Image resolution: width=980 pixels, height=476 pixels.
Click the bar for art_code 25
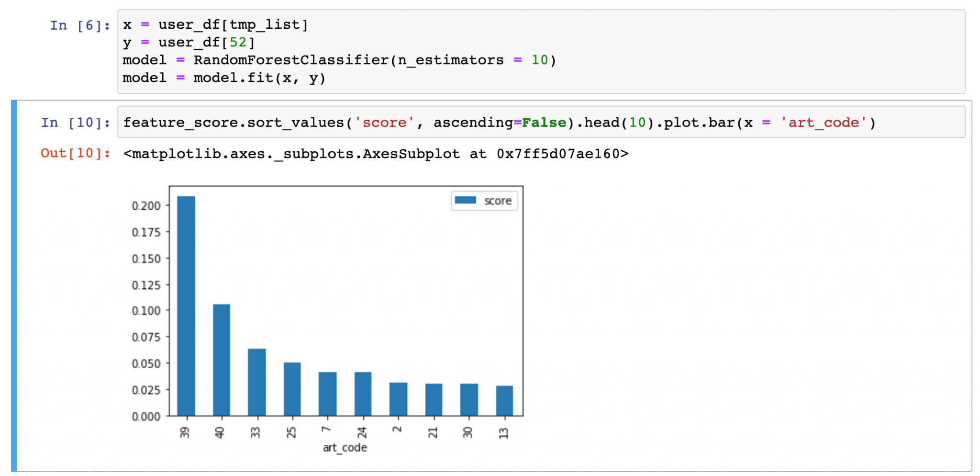[292, 389]
